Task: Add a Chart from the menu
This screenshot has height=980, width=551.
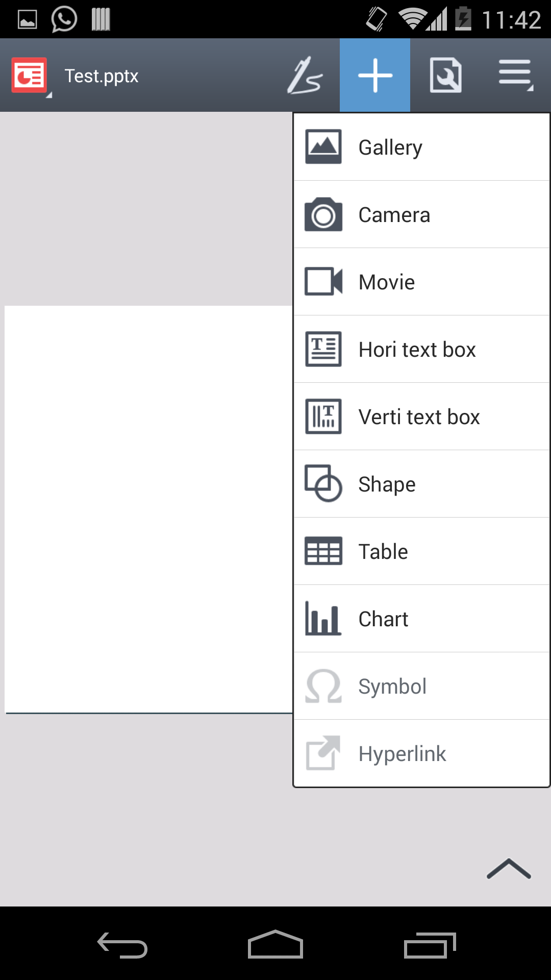Action: pyautogui.click(x=421, y=619)
